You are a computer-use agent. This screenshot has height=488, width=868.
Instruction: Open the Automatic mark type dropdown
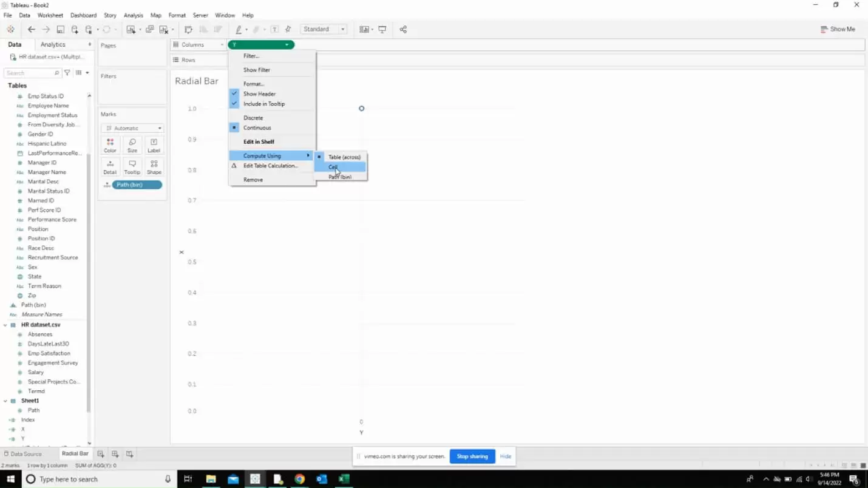coord(132,128)
